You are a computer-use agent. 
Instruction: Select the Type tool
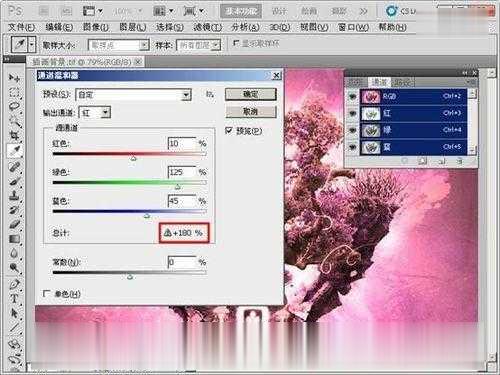tap(14, 298)
